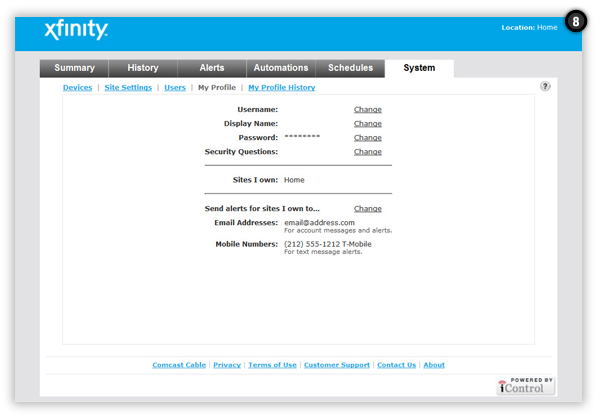
Task: Open the Alerts tab
Action: tap(211, 68)
